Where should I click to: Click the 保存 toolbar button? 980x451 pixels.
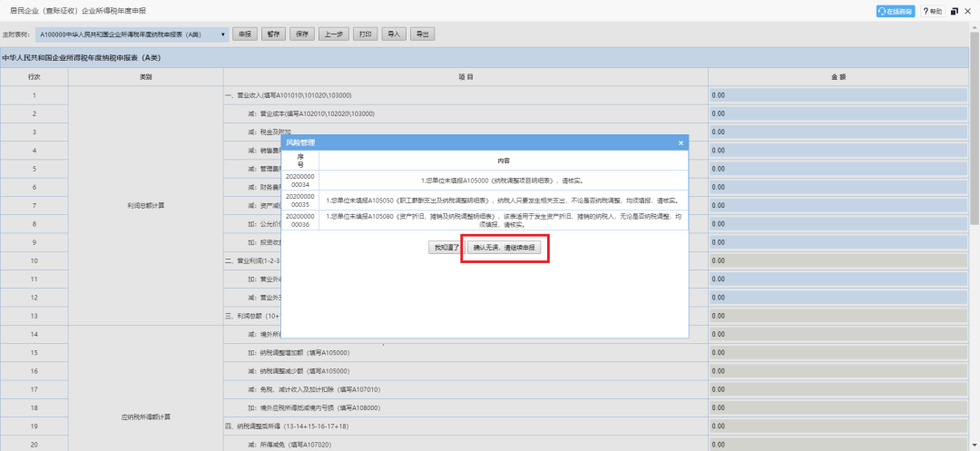[x=301, y=35]
